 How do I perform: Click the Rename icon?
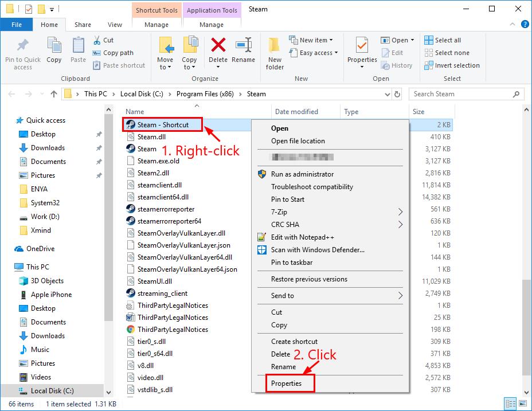[x=244, y=50]
